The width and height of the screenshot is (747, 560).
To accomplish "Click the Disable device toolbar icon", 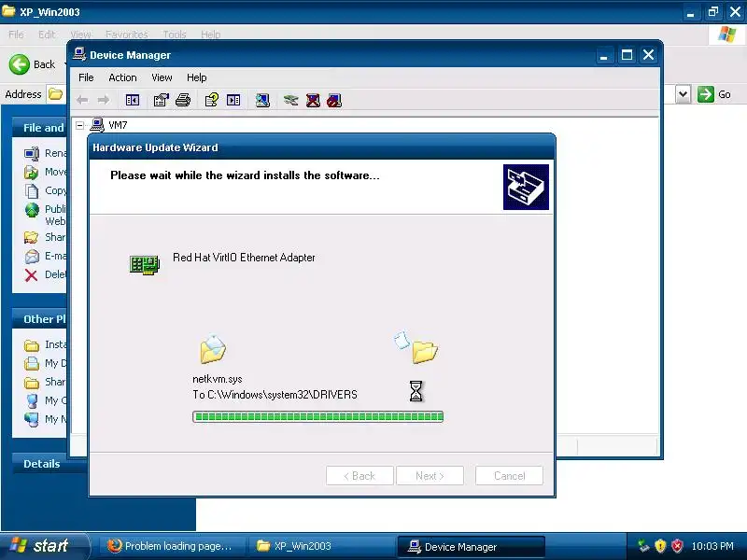I will click(x=334, y=101).
